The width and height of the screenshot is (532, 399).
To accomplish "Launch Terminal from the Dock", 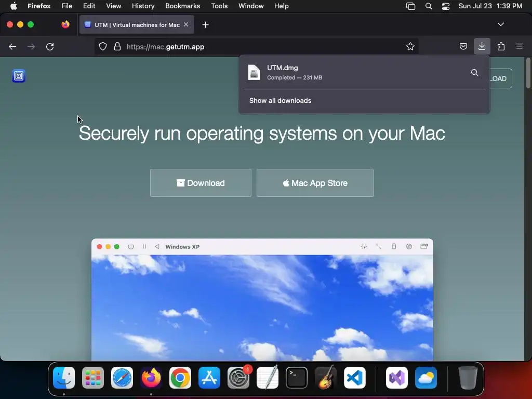I will pyautogui.click(x=297, y=378).
